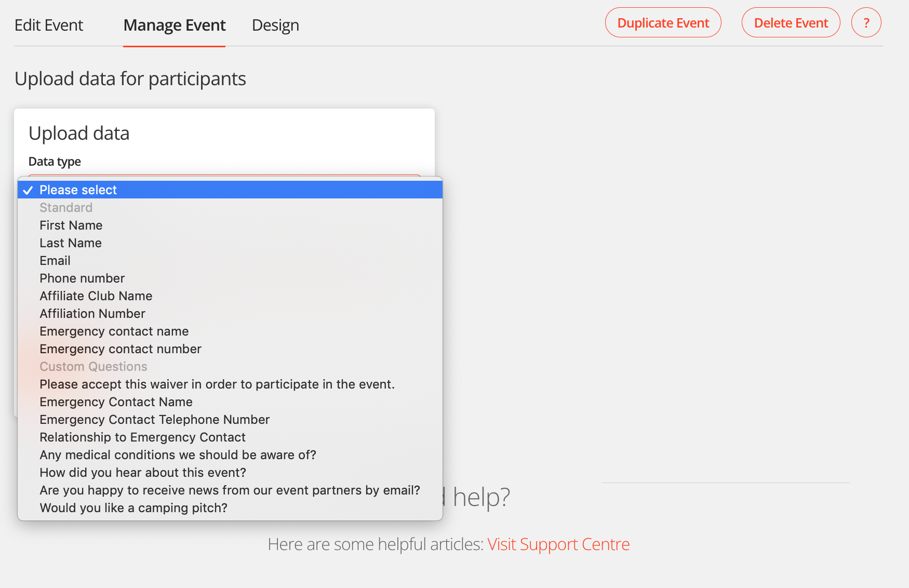Choose How did you hear about this event

click(x=143, y=473)
